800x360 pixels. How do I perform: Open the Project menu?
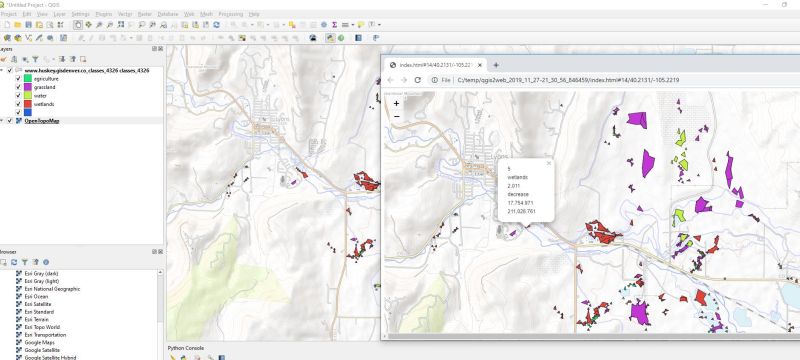8,14
